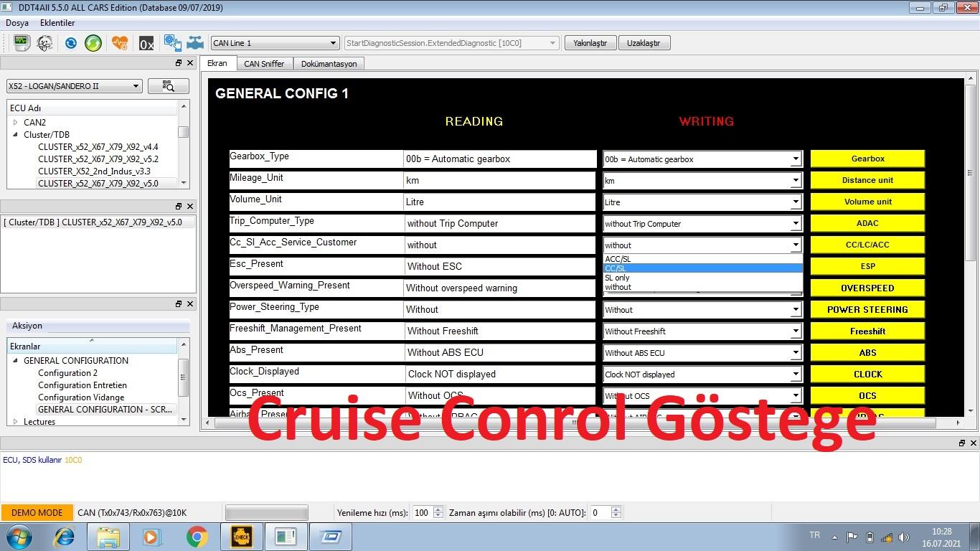This screenshot has height=551, width=980.
Task: Toggle the orange DEMO MODE button
Action: pos(37,512)
